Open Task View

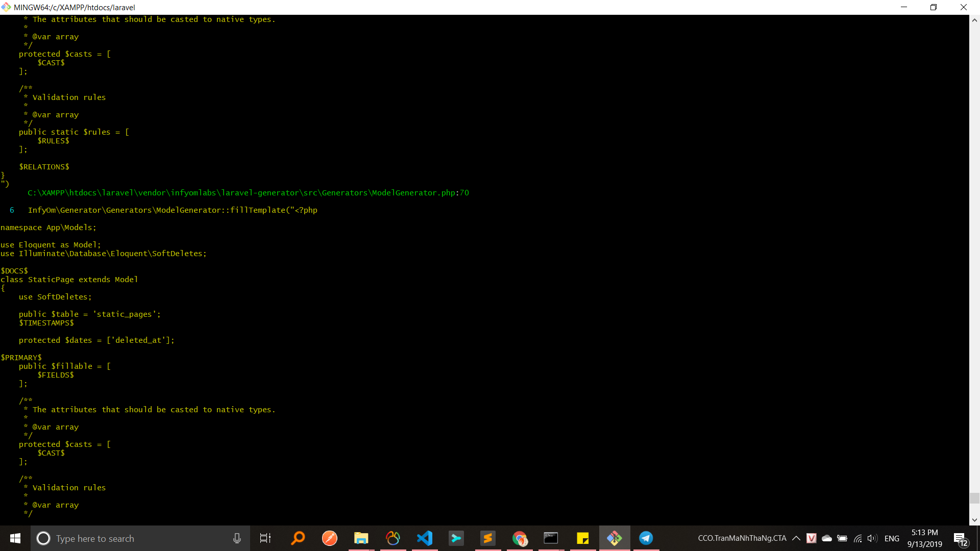[265, 538]
